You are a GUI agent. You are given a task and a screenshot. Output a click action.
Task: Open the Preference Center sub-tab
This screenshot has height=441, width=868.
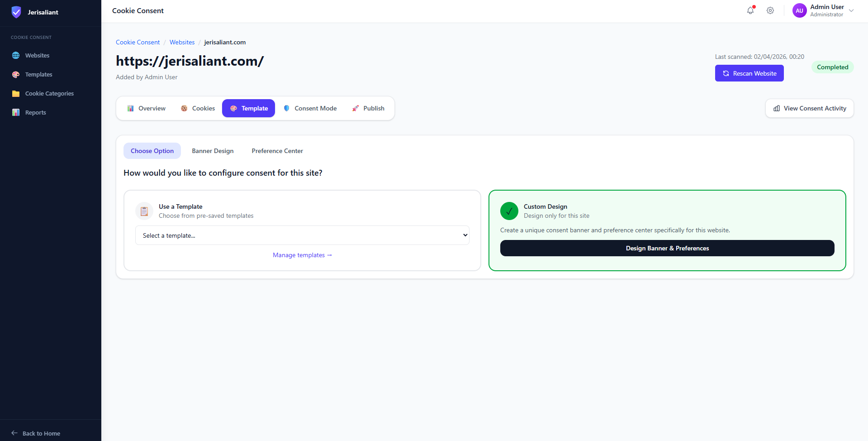click(277, 151)
